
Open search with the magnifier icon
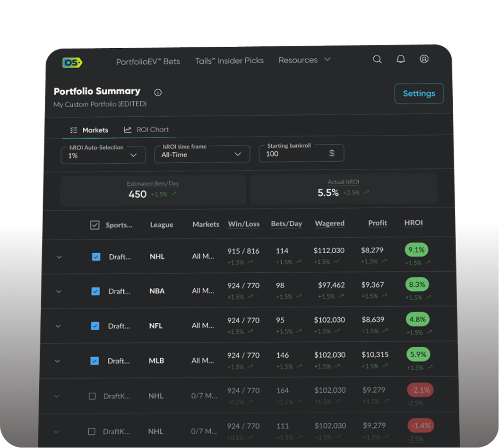377,60
